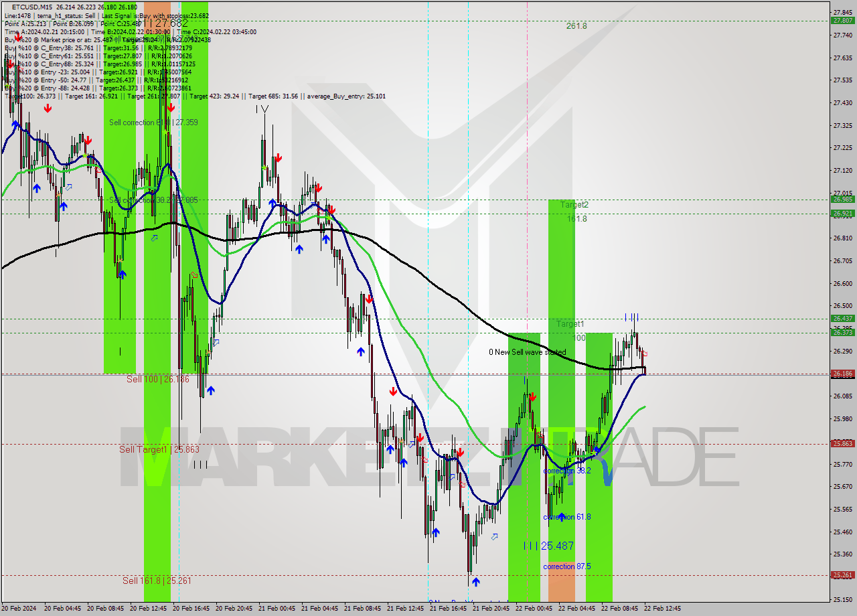Click the '22 Feb 04:45' time axis label

[576, 609]
